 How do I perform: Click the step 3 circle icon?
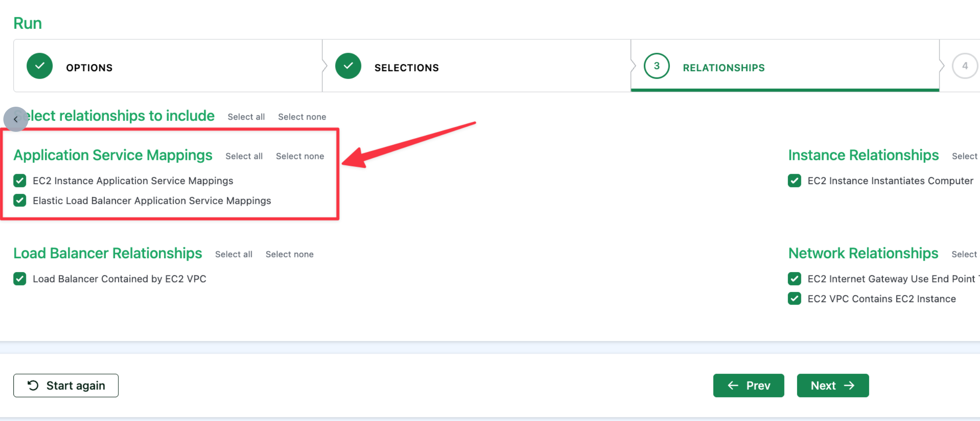point(657,66)
